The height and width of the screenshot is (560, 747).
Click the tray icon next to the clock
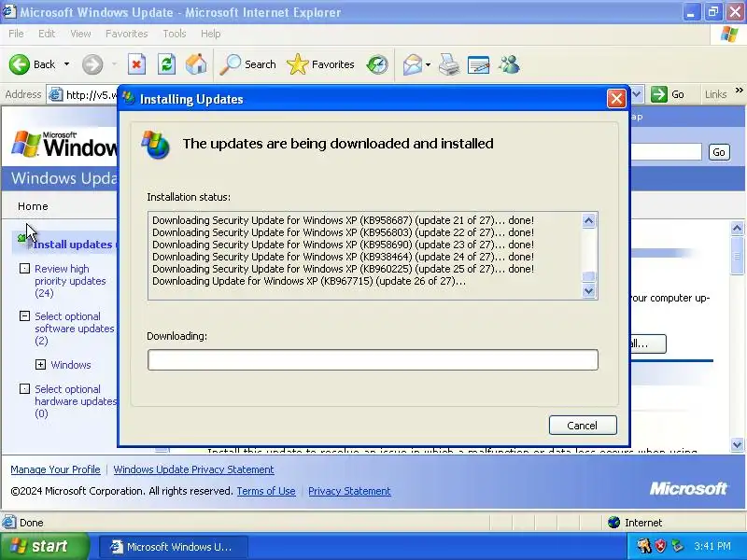click(677, 546)
